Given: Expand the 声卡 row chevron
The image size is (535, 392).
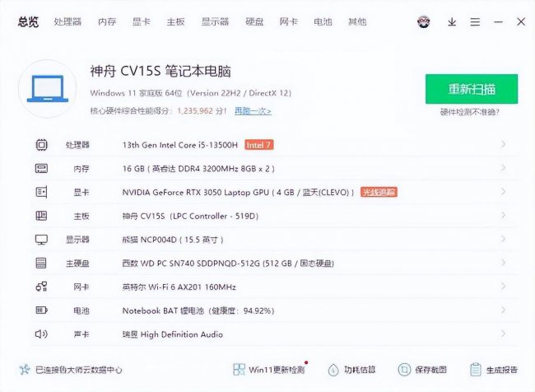Looking at the screenshot, I should (503, 334).
